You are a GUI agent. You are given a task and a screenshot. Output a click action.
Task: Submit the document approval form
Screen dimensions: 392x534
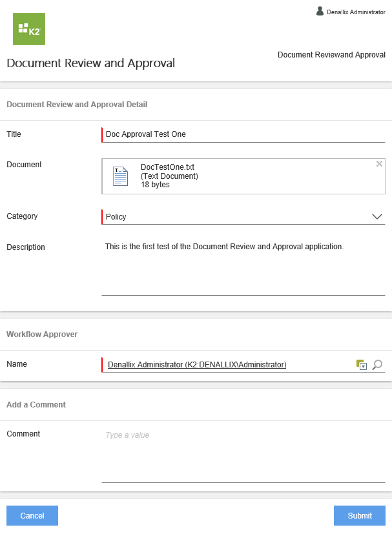(x=359, y=515)
